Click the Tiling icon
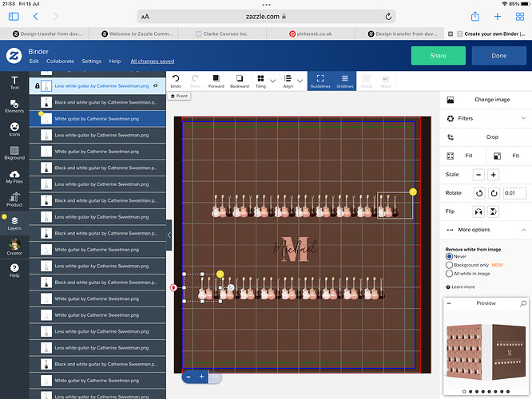 (260, 81)
